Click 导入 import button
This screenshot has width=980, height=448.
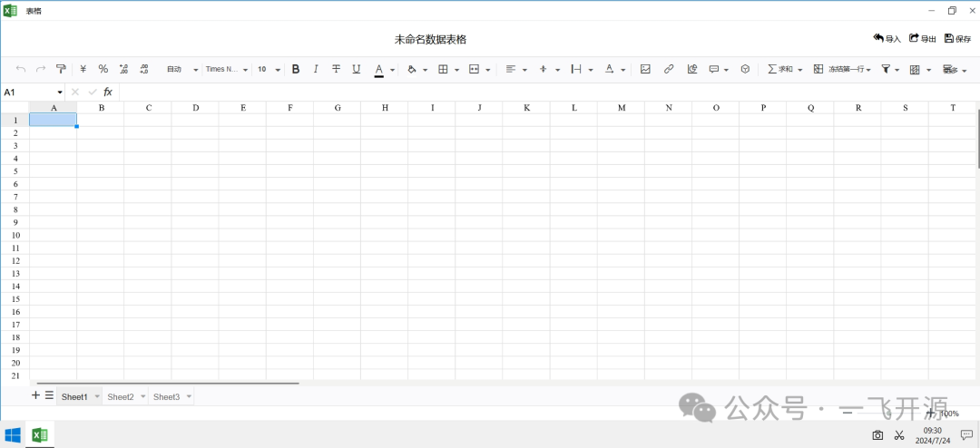[887, 39]
